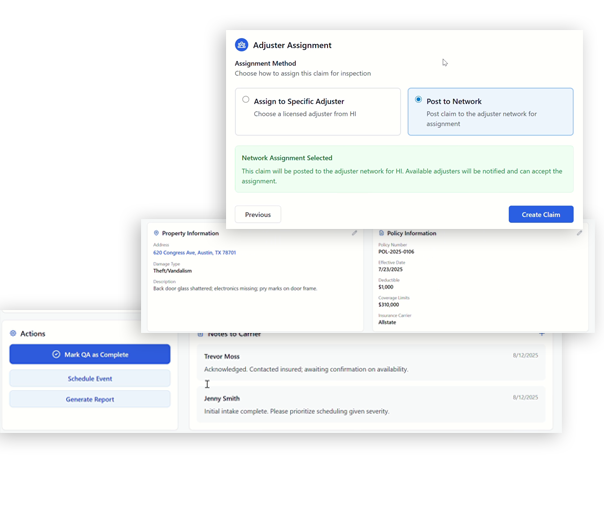Viewport: 604px width, 530px height.
Task: Click the Property Information location pin icon
Action: pos(156,233)
